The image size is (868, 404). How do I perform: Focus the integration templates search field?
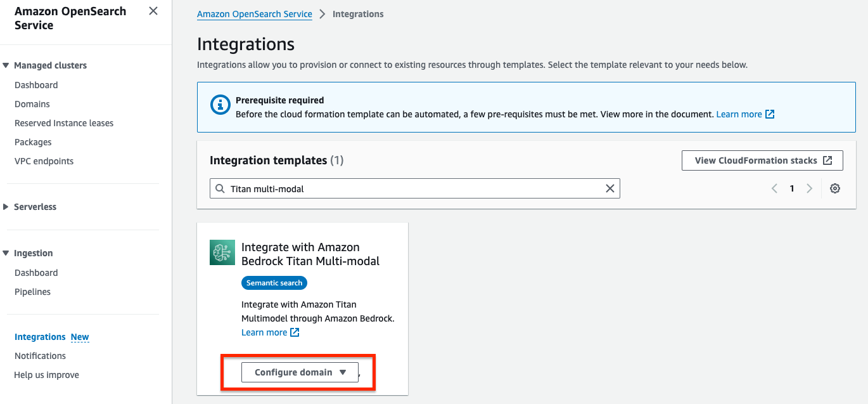coord(414,188)
